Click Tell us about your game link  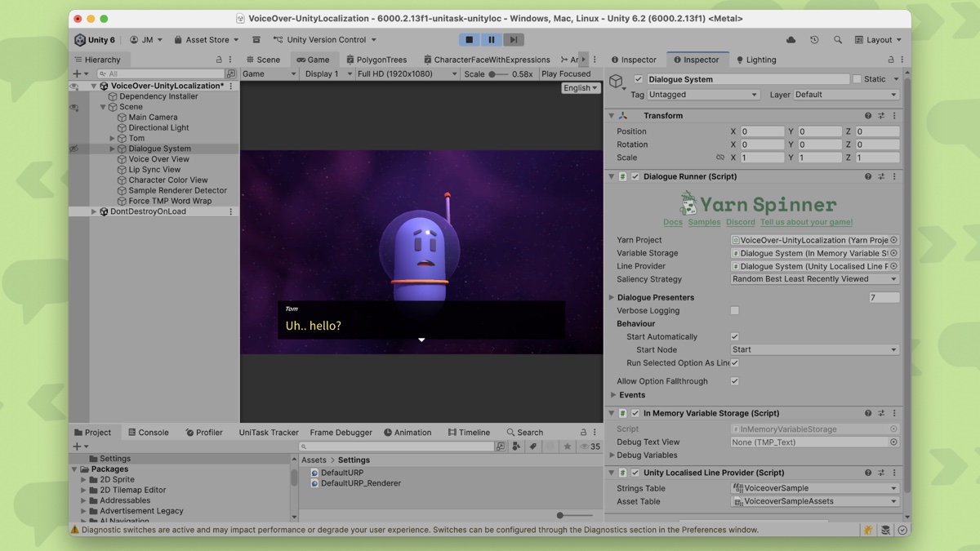807,221
